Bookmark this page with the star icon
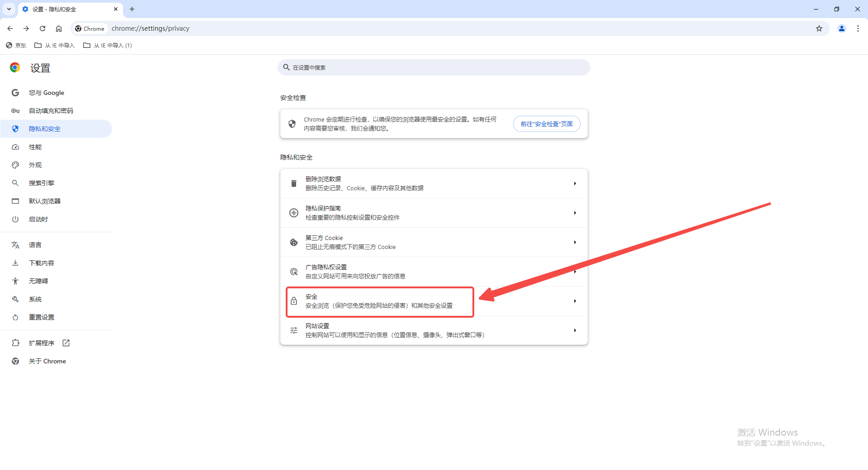Screen dimensions: 868x470 (x=819, y=28)
